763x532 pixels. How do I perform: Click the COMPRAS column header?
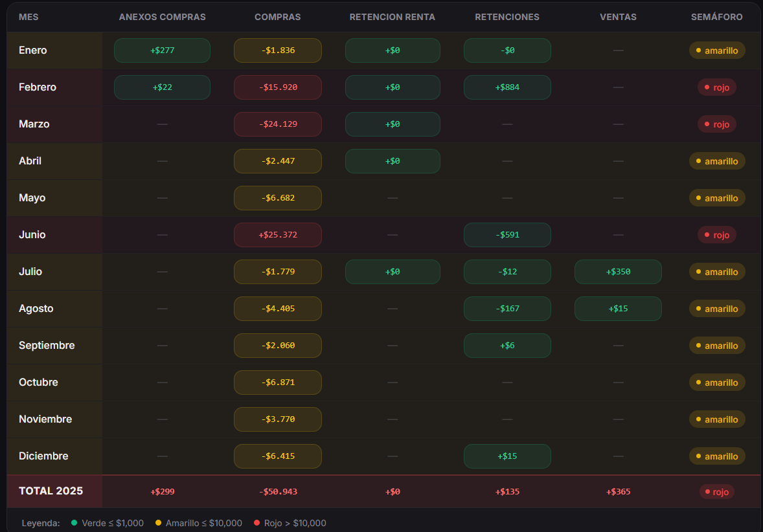(277, 17)
